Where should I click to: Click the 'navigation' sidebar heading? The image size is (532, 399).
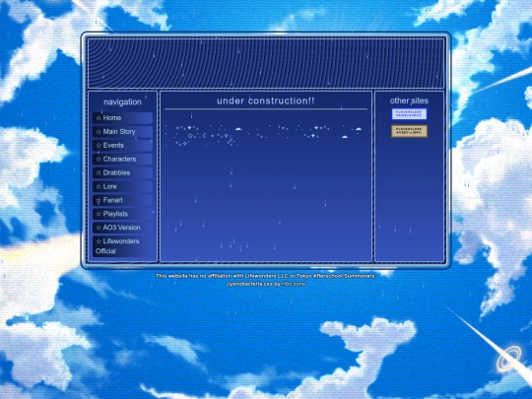(122, 102)
